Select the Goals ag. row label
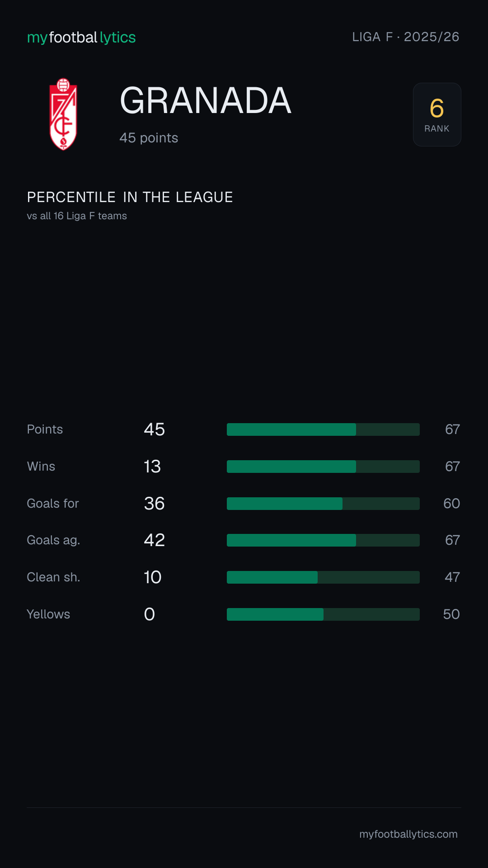Image resolution: width=488 pixels, height=868 pixels. point(53,540)
